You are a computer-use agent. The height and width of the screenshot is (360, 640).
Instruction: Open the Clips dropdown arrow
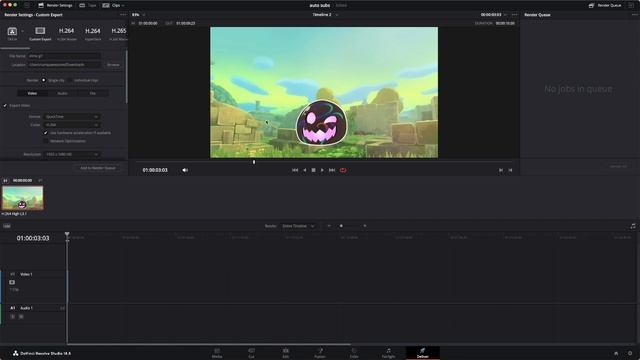point(123,5)
